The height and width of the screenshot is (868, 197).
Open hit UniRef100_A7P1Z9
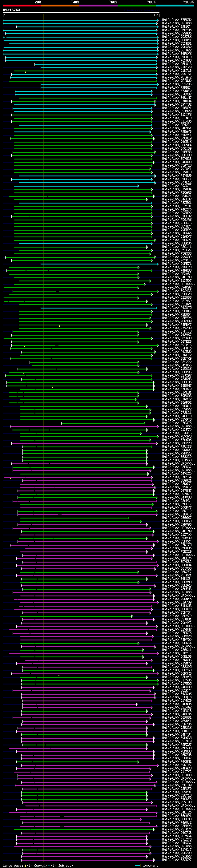[x=176, y=67]
